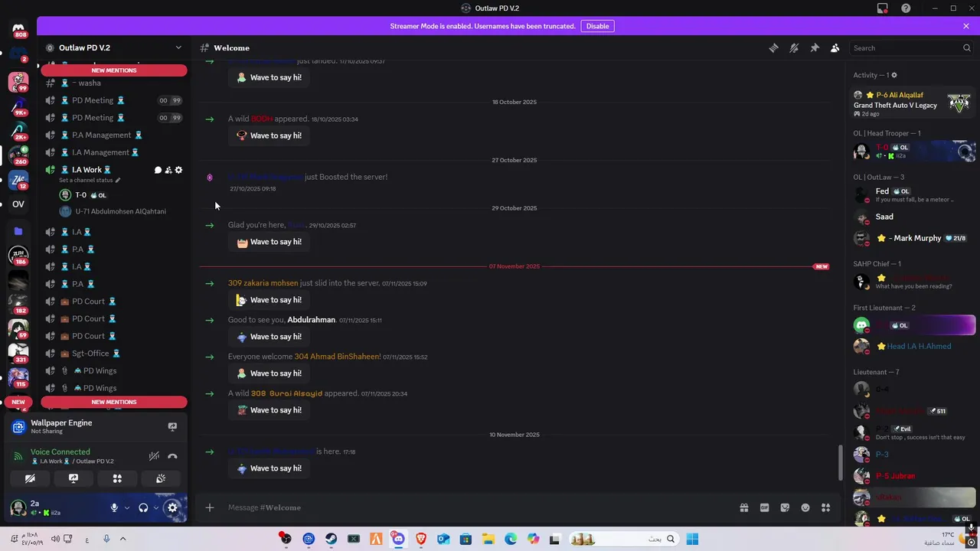Open Pinned Messages in the header
This screenshot has width=980, height=551.
click(815, 47)
